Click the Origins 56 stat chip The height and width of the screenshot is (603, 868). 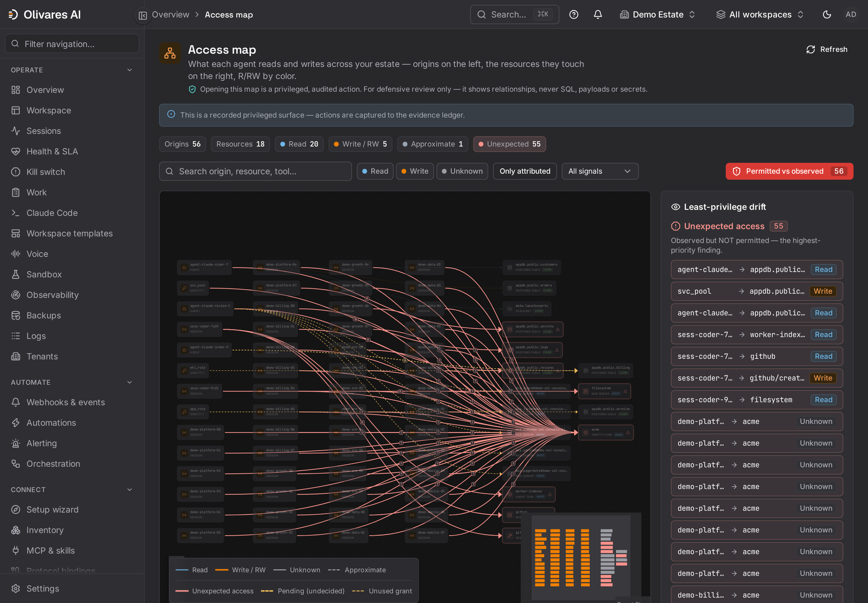point(182,144)
